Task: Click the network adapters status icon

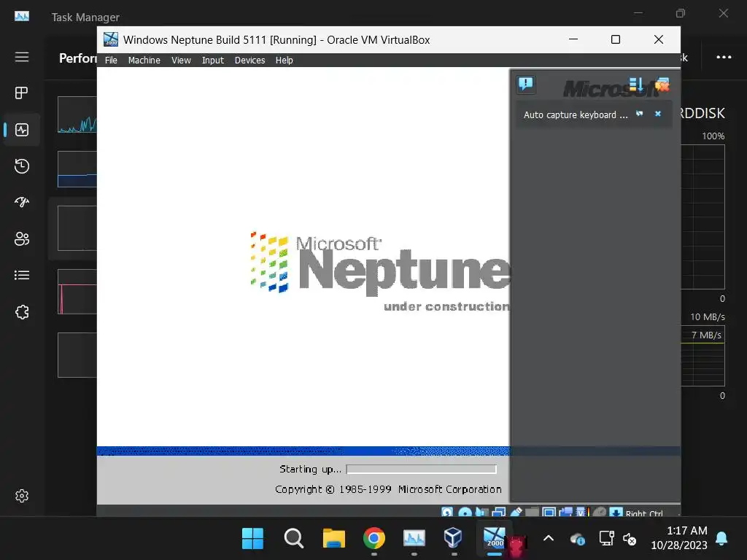Action: pos(498,513)
